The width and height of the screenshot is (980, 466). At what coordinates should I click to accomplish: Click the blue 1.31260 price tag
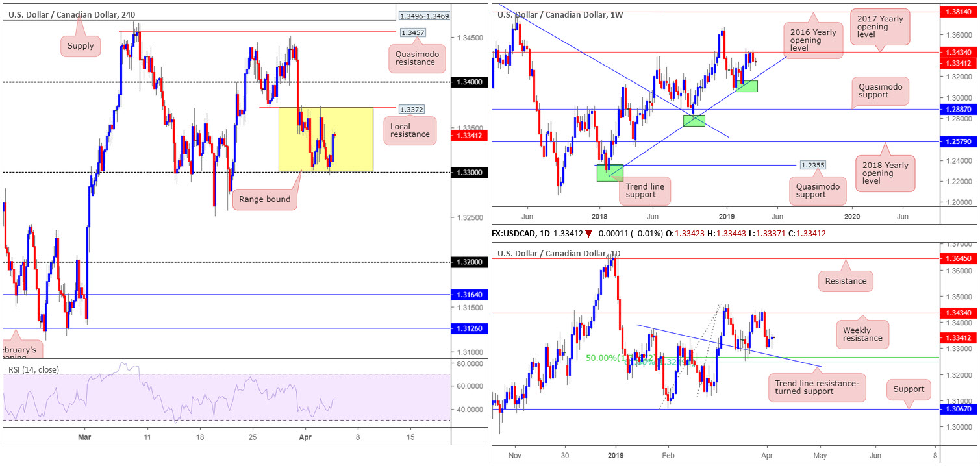tap(468, 328)
